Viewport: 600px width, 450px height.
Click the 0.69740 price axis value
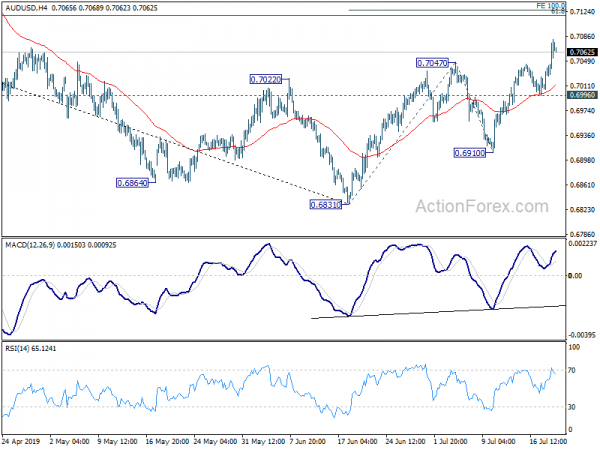(x=582, y=111)
